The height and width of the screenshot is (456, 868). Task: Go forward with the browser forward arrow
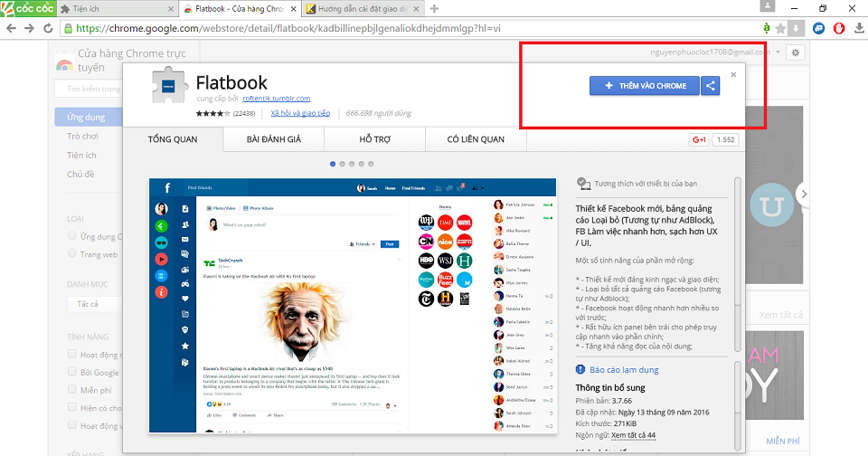29,28
